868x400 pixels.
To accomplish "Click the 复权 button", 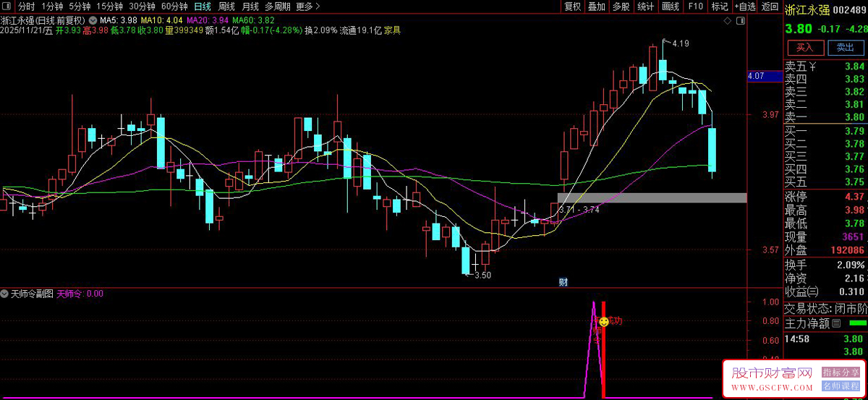I will click(x=572, y=7).
